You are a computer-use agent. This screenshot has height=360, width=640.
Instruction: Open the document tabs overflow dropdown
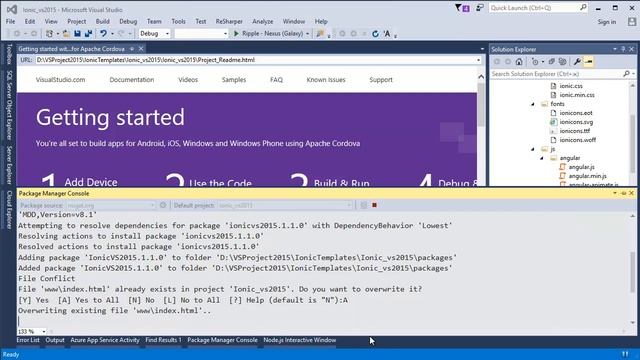[x=482, y=49]
